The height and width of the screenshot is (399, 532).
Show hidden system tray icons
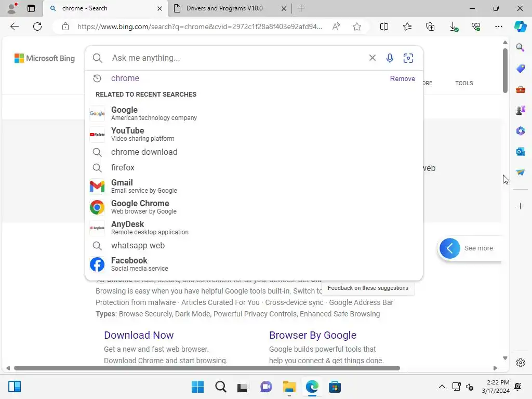pos(442,387)
